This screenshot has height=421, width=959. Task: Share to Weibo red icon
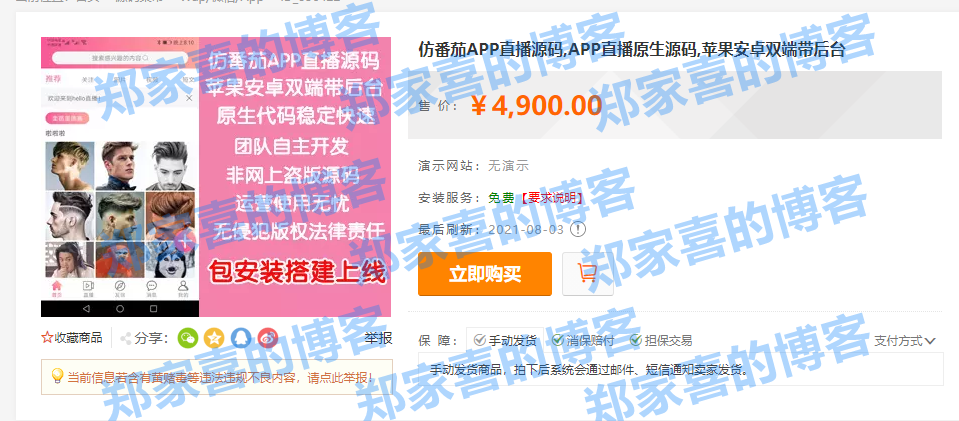click(267, 338)
